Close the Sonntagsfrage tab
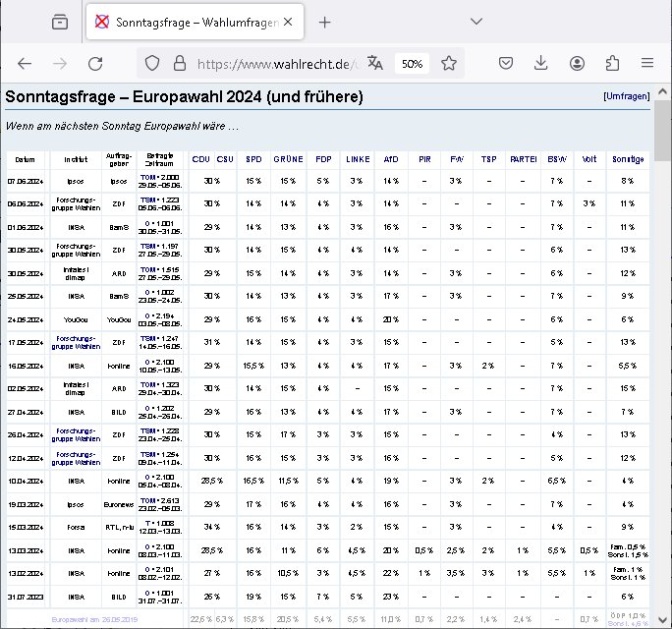Screen dimensions: 672x629 pos(288,22)
